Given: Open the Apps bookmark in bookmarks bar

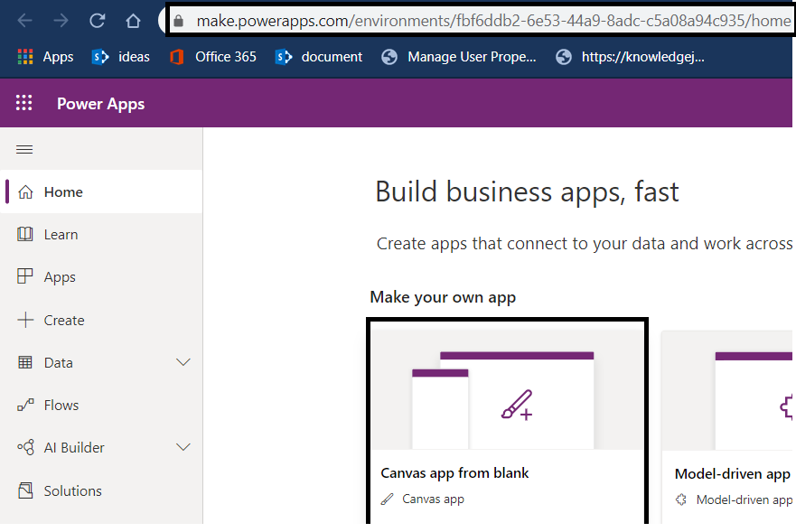Looking at the screenshot, I should (45, 57).
